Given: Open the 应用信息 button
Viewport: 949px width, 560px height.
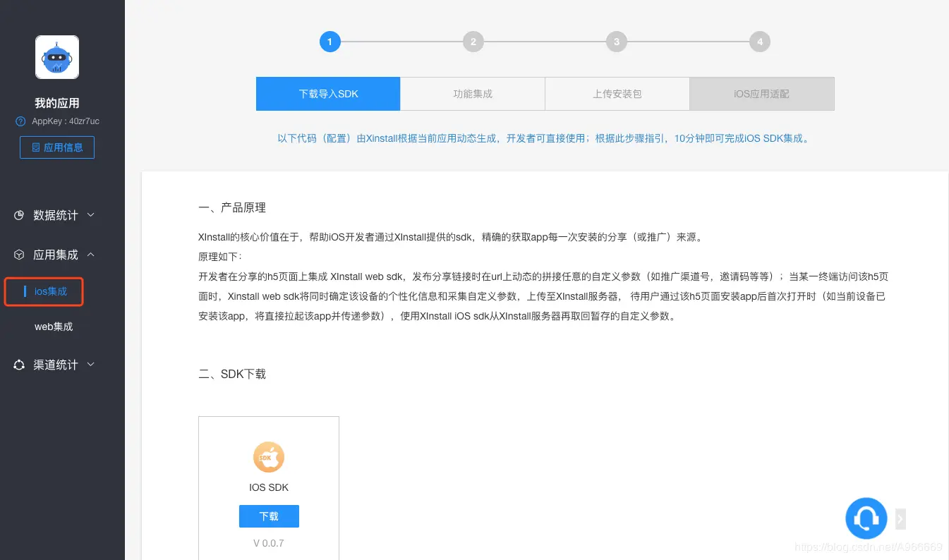Looking at the screenshot, I should point(57,147).
